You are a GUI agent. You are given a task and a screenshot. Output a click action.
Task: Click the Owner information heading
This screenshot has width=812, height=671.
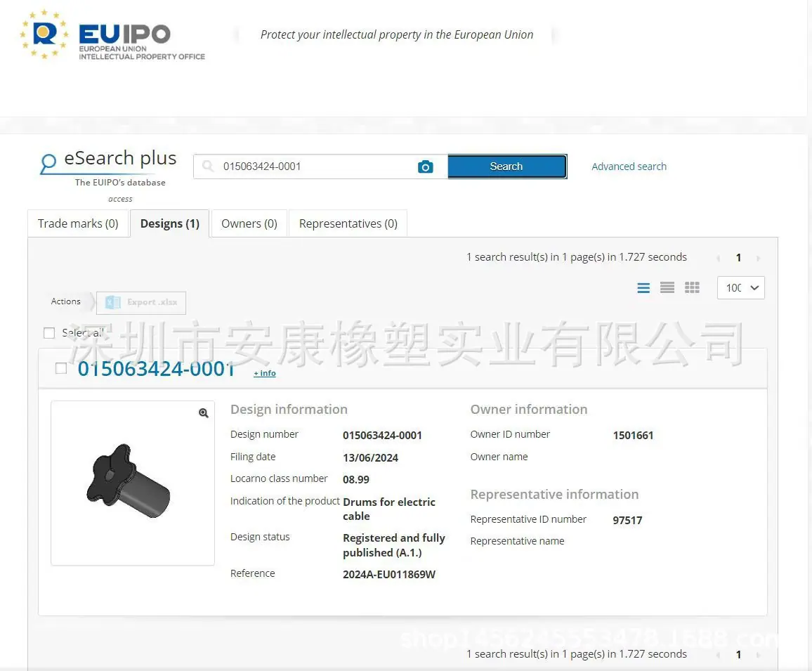point(529,410)
